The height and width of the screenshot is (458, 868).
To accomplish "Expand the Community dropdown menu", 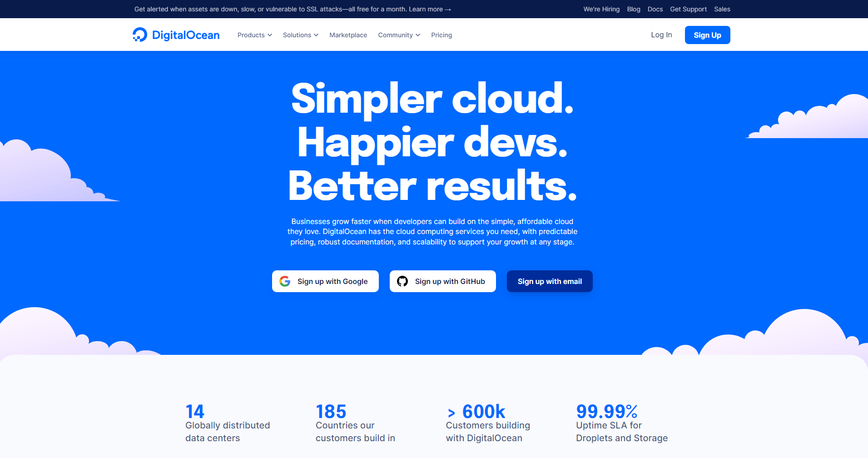I will 399,35.
